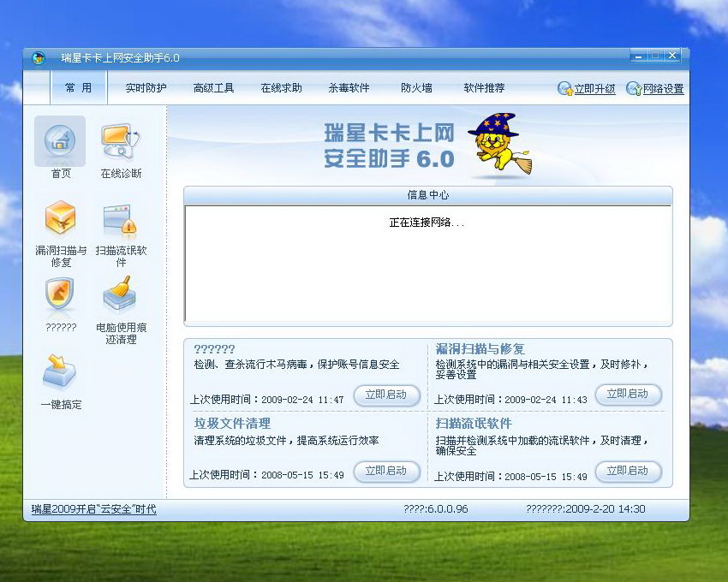Click description 检测、查杀流行木马病毒，保护账号信息安全
728x582 pixels.
(296, 365)
